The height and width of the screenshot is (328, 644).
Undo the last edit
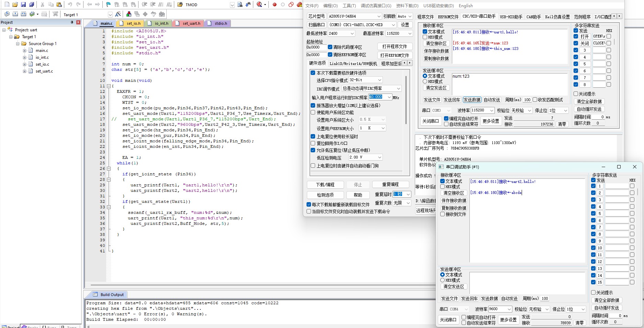coord(70,4)
